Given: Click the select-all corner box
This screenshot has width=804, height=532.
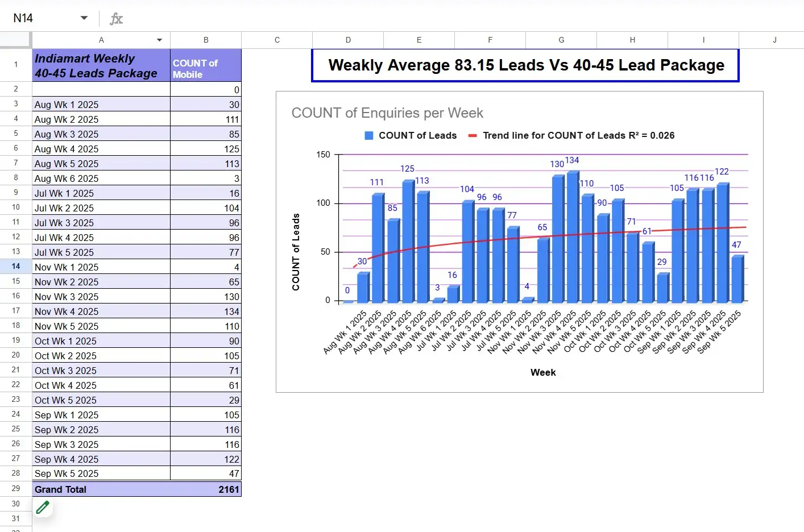Looking at the screenshot, I should tap(15, 39).
